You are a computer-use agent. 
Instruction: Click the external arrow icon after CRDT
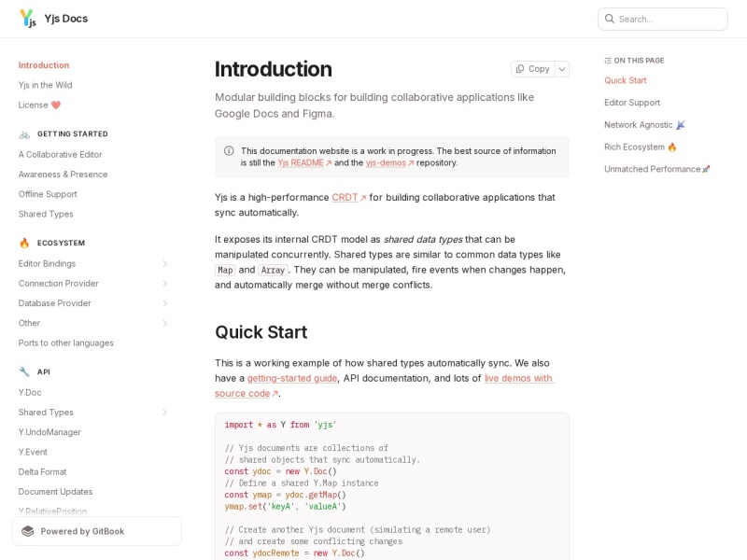363,198
